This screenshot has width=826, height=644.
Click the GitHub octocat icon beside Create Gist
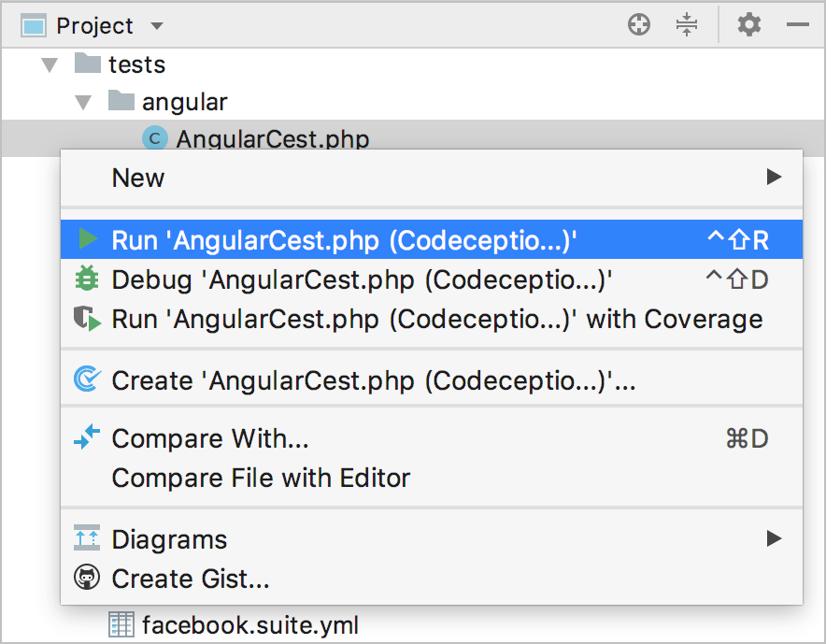click(87, 579)
